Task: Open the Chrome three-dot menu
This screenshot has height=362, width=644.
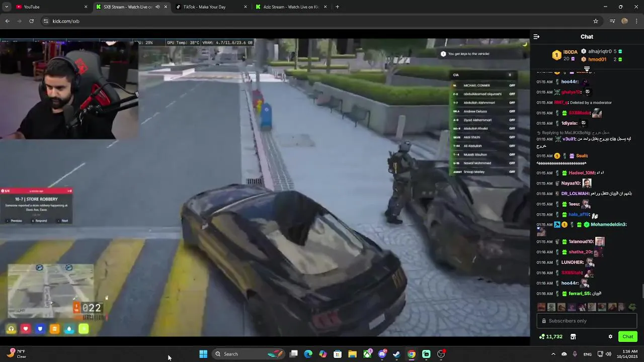Action: click(x=637, y=21)
